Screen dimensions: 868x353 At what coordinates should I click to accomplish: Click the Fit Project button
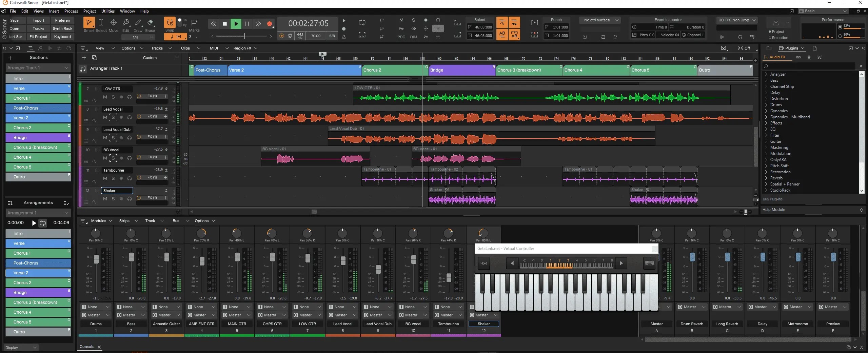[38, 37]
